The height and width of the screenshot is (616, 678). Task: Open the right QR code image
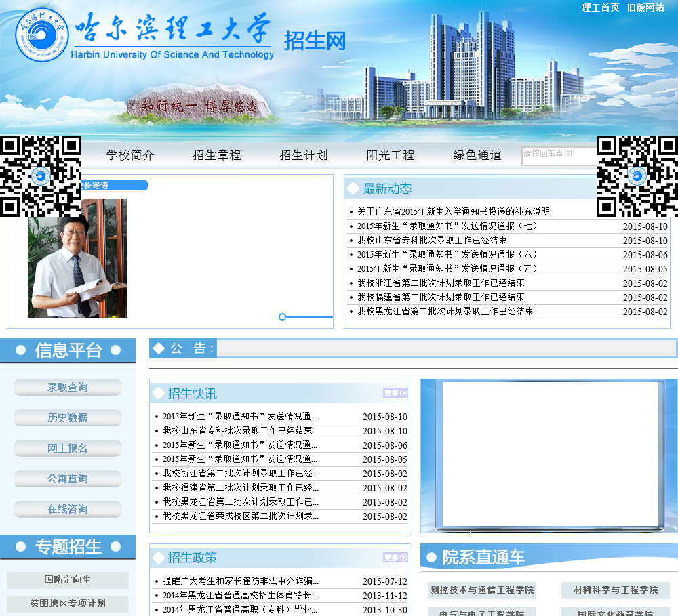637,176
